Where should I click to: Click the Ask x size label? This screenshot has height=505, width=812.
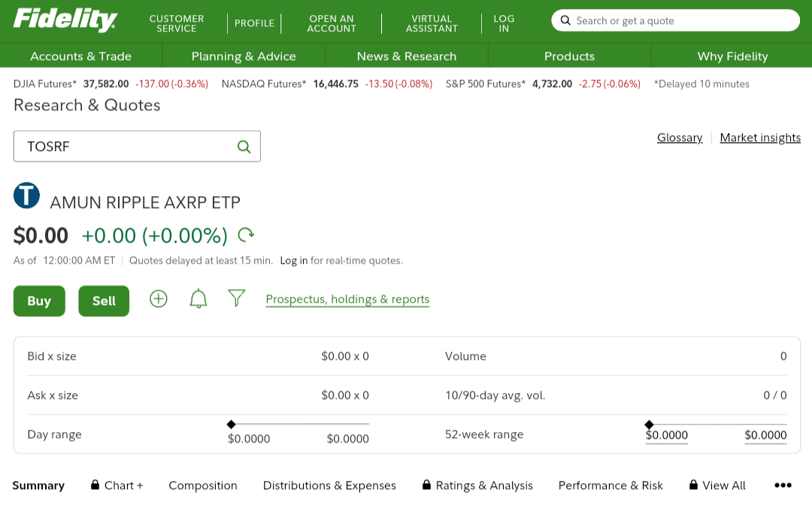point(53,395)
